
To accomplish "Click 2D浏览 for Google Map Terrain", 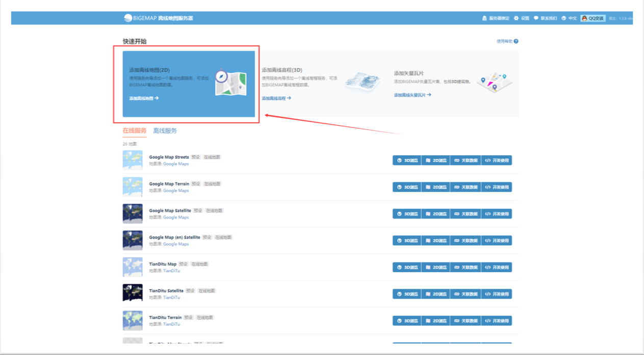I will (x=435, y=187).
